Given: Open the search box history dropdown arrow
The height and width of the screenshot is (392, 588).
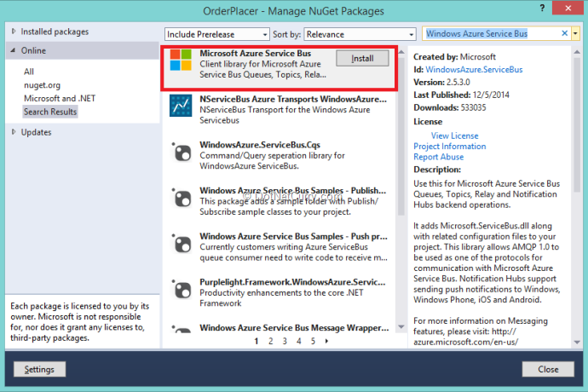Looking at the screenshot, I should (575, 34).
